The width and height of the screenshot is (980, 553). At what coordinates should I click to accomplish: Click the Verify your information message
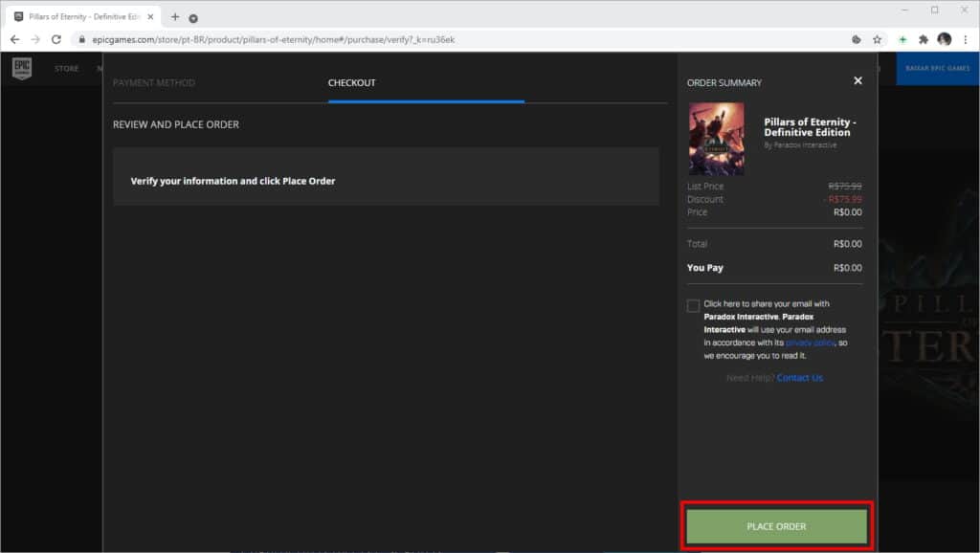click(x=233, y=181)
